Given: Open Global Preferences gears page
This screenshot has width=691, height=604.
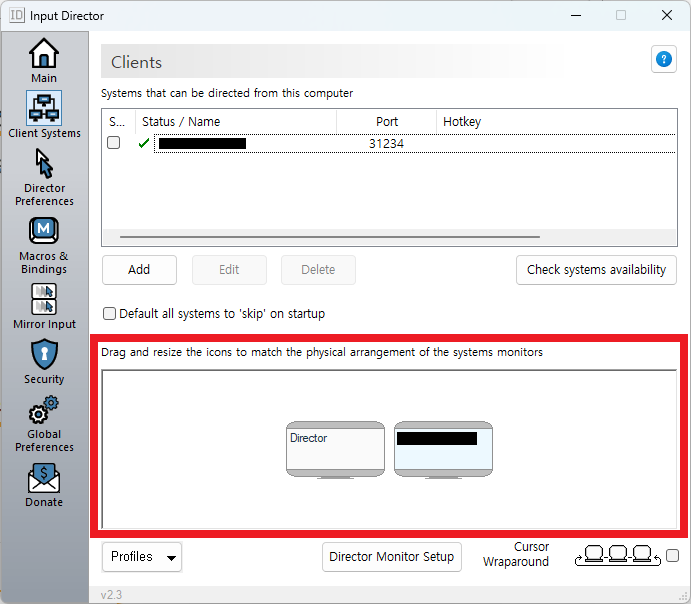Looking at the screenshot, I should pos(44,424).
